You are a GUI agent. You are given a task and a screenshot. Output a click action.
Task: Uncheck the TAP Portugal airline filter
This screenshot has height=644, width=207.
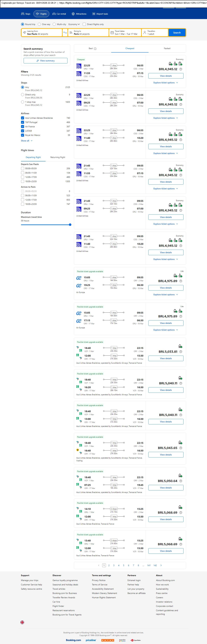coord(22,122)
